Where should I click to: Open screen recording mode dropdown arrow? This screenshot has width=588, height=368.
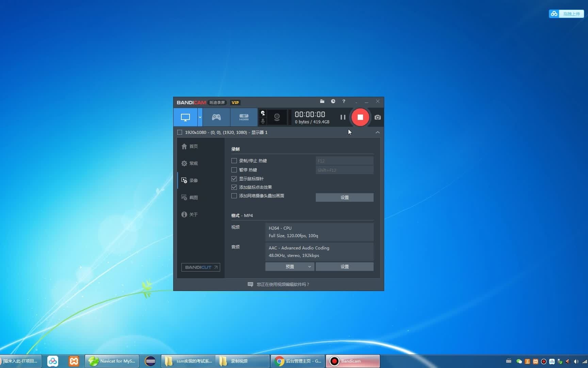pos(200,117)
